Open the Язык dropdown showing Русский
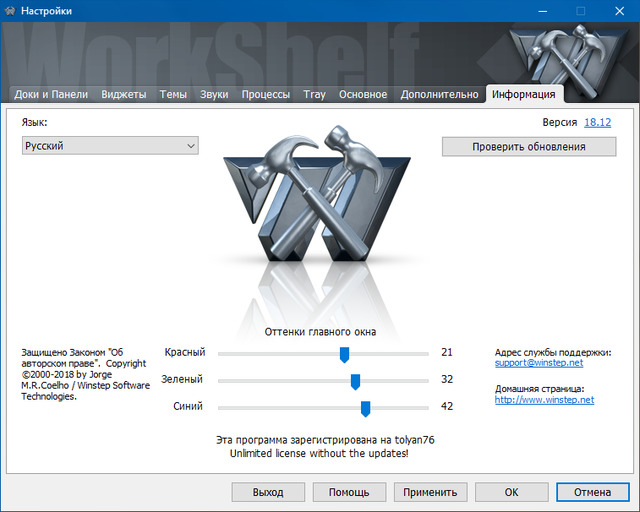Image resolution: width=640 pixels, height=512 pixels. click(x=110, y=146)
